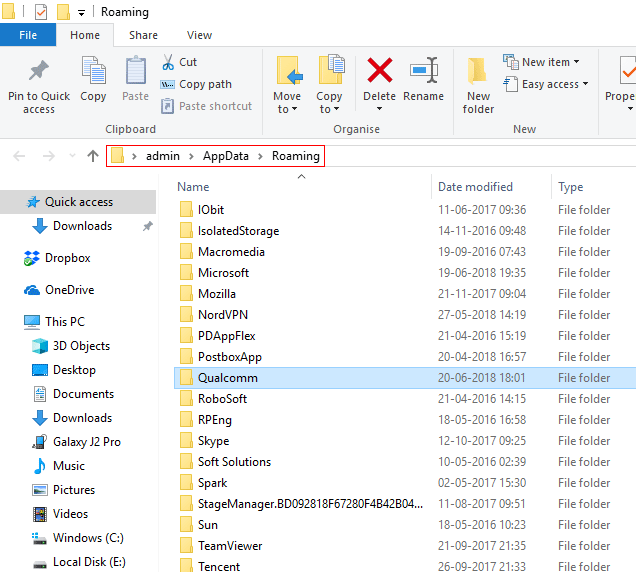Click the Paste clipboard icon
This screenshot has width=636, height=572.
point(136,70)
